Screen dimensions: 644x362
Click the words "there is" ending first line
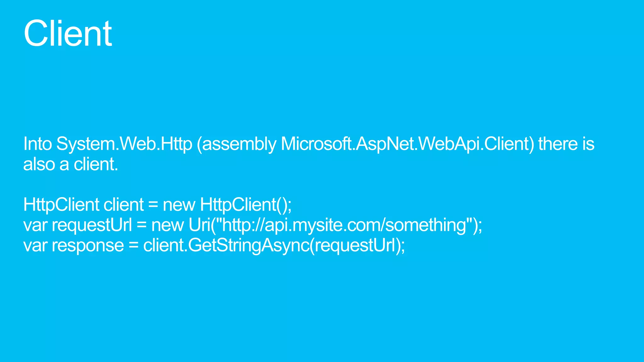566,144
